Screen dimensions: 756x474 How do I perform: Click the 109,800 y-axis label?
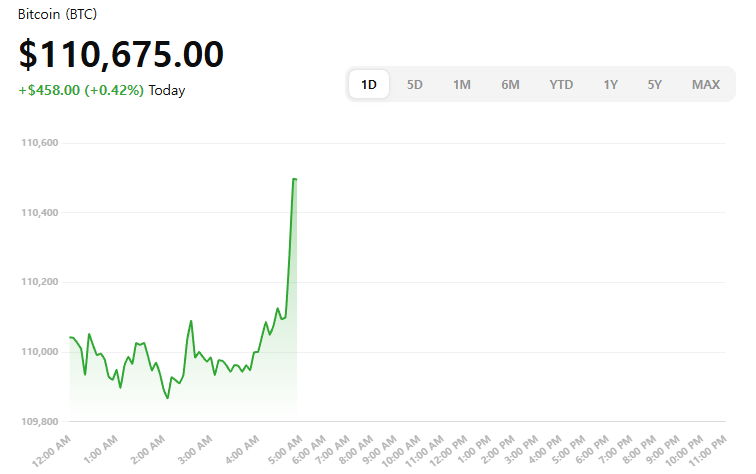point(40,421)
